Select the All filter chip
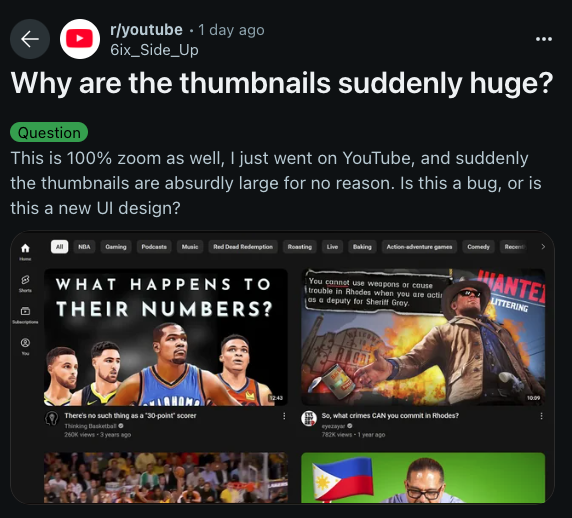The width and height of the screenshot is (572, 518). pos(59,247)
